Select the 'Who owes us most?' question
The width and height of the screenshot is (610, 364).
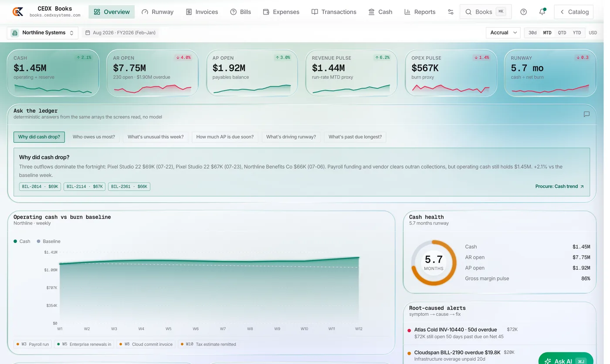(94, 137)
